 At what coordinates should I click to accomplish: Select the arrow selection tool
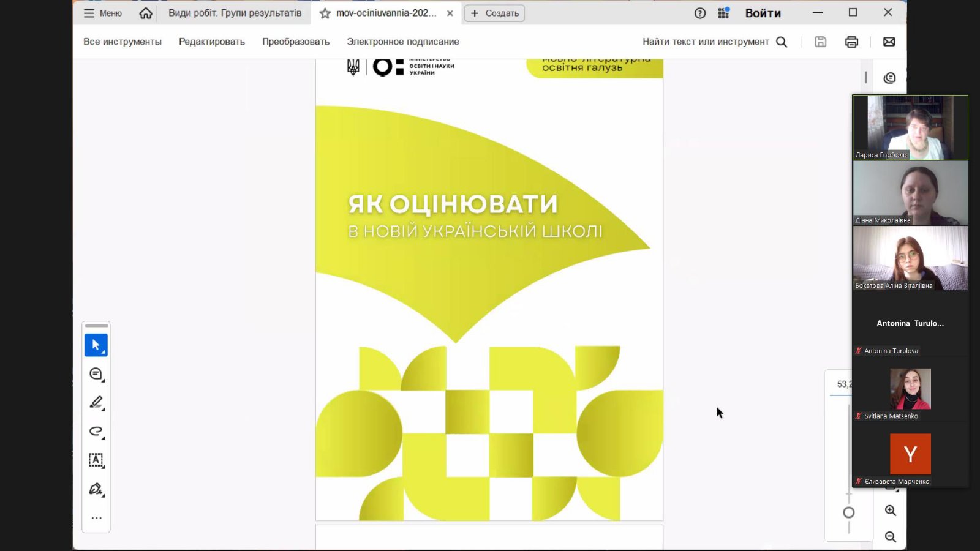96,345
